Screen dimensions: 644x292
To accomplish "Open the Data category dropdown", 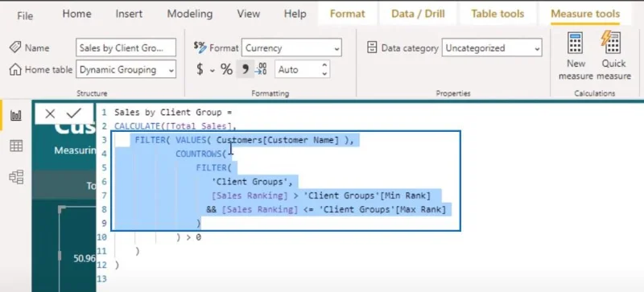I will (492, 48).
